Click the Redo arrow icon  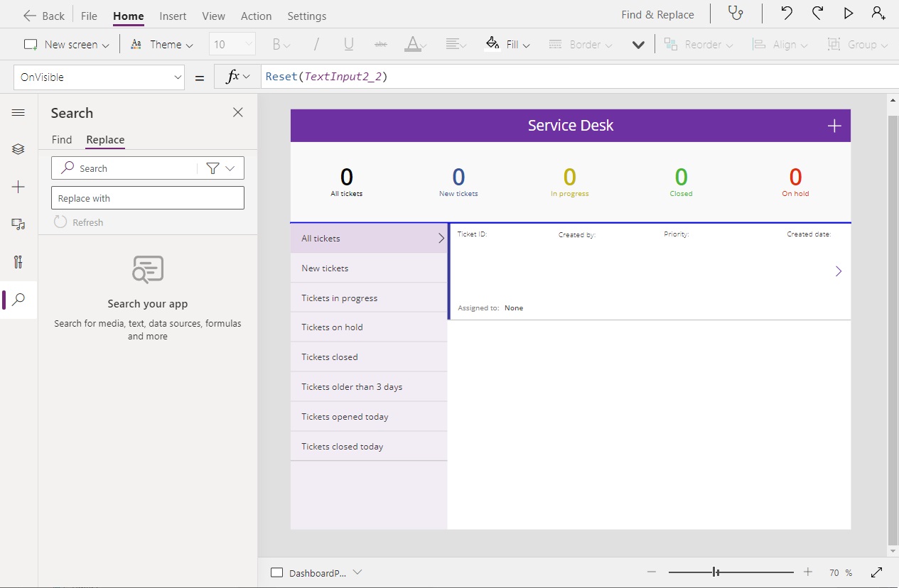point(817,13)
